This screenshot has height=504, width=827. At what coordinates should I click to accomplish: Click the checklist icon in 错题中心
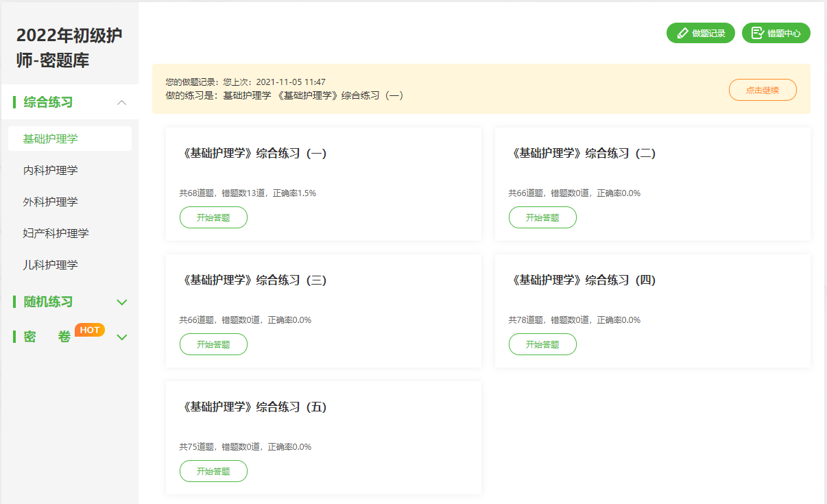pos(757,34)
